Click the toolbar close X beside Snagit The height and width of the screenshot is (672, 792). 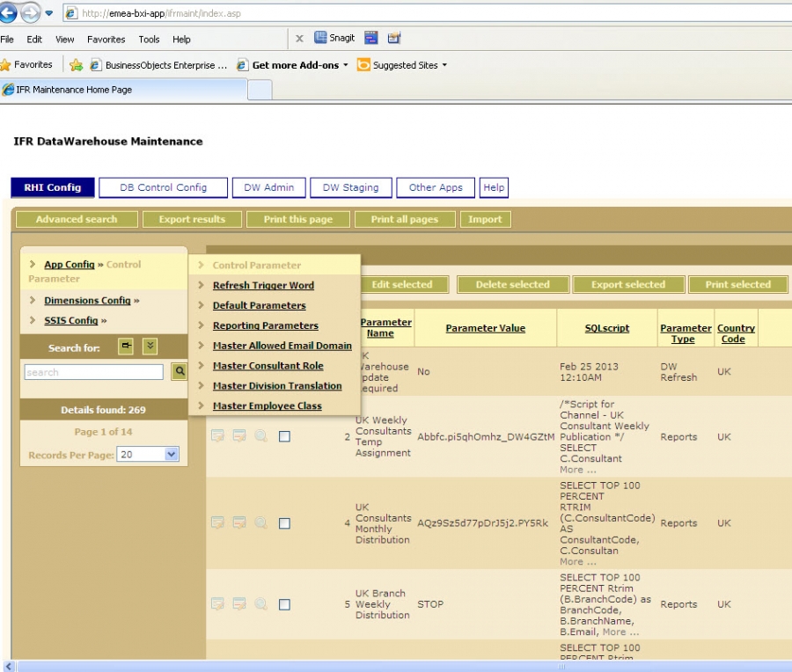tap(299, 39)
